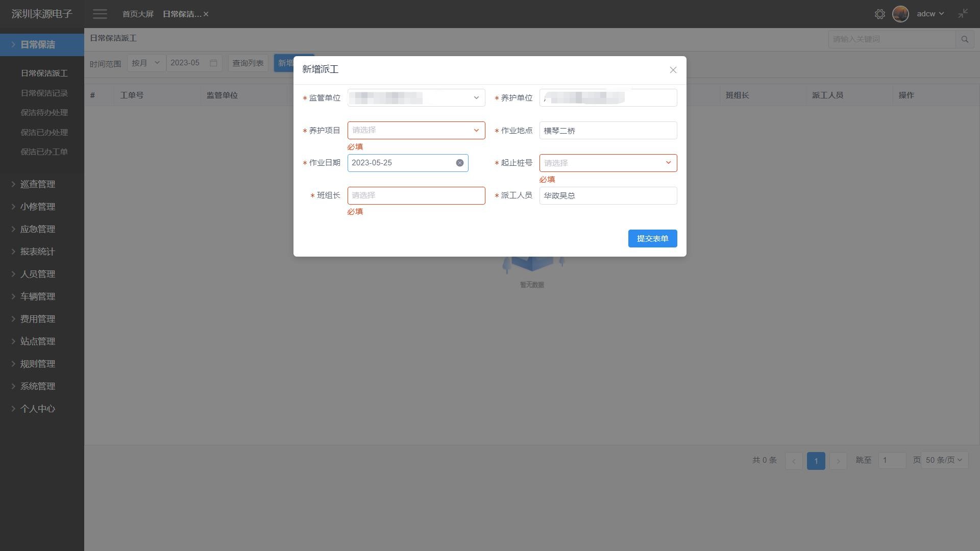Clear the 作业日期 date with the X icon
This screenshot has width=980, height=551.
460,163
